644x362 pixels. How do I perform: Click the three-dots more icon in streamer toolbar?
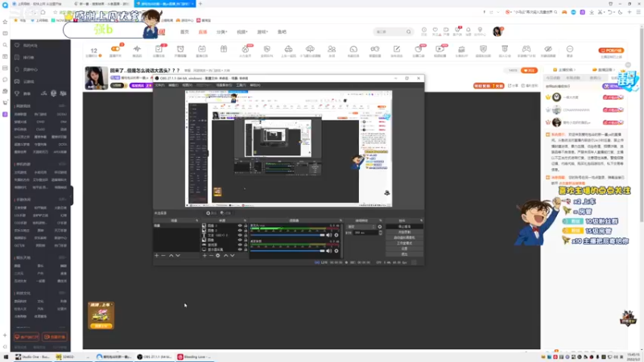pos(570,49)
